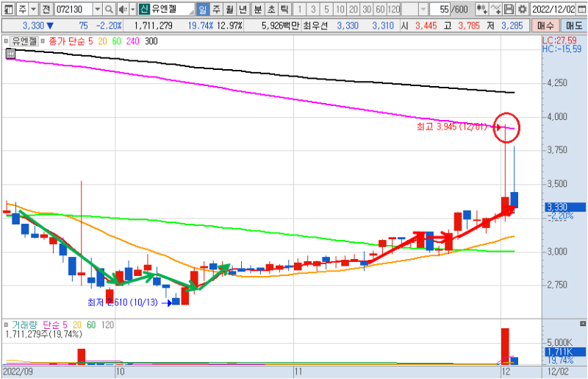The width and height of the screenshot is (588, 379).
Task: Switch to the 틱 tick chart tab
Action: click(x=284, y=9)
